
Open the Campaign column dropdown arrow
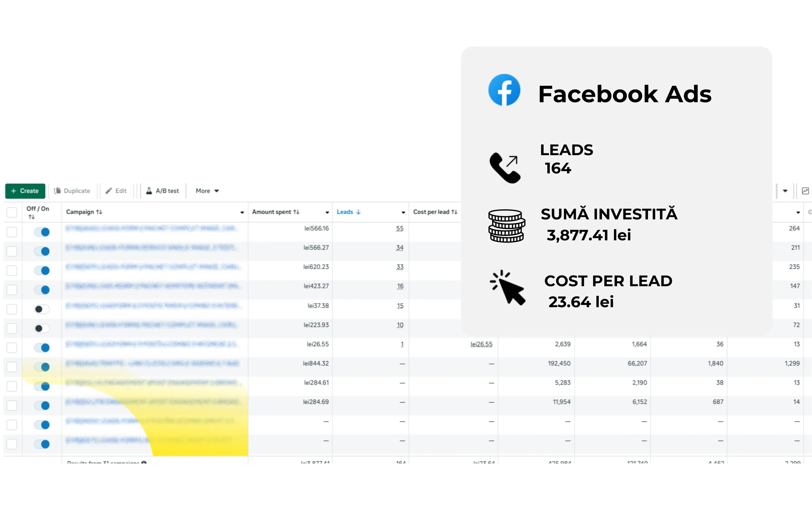click(x=242, y=212)
